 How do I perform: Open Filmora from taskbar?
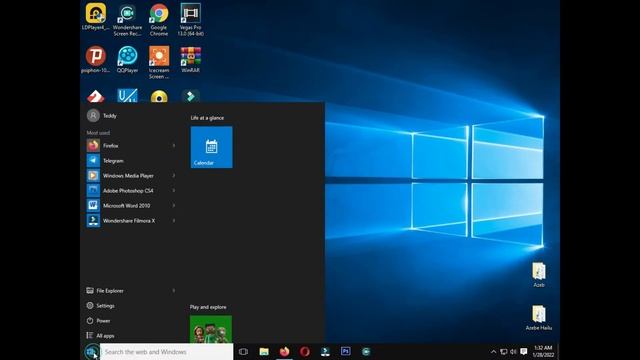[x=325, y=351]
